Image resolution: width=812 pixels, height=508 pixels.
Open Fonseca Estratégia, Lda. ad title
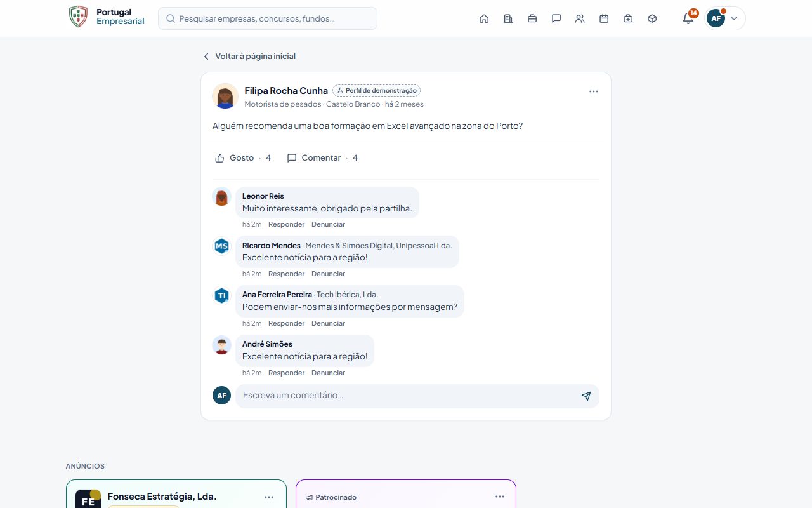click(162, 497)
